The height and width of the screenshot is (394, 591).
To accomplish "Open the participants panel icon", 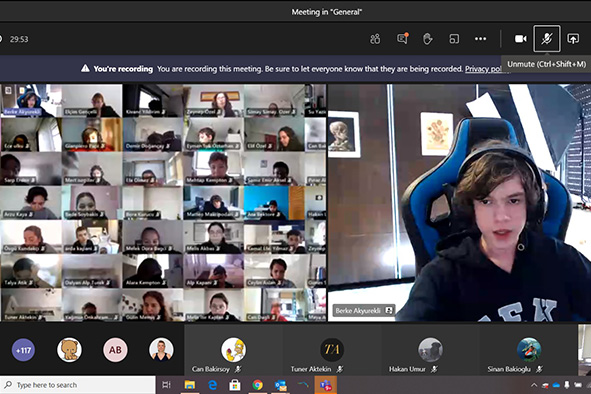I will (375, 39).
